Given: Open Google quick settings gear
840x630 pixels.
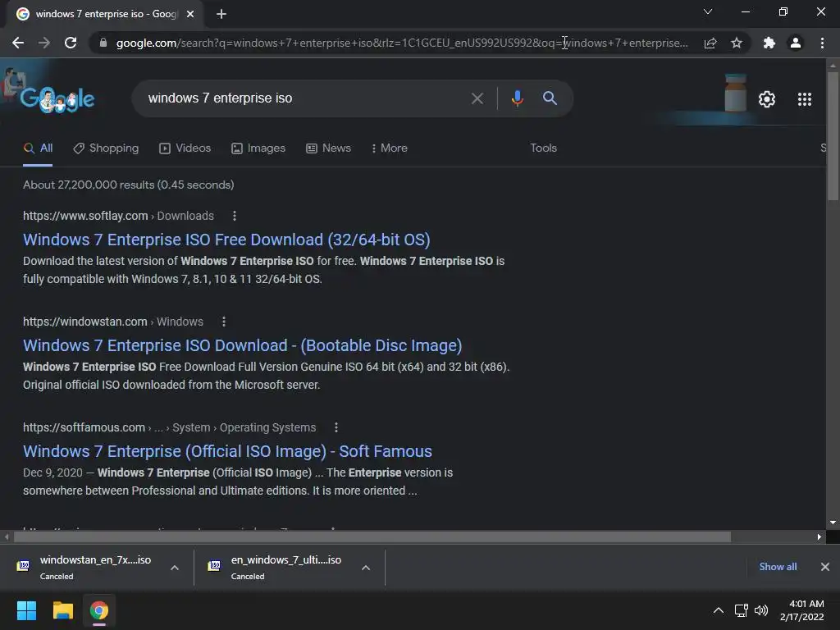Looking at the screenshot, I should tap(767, 99).
